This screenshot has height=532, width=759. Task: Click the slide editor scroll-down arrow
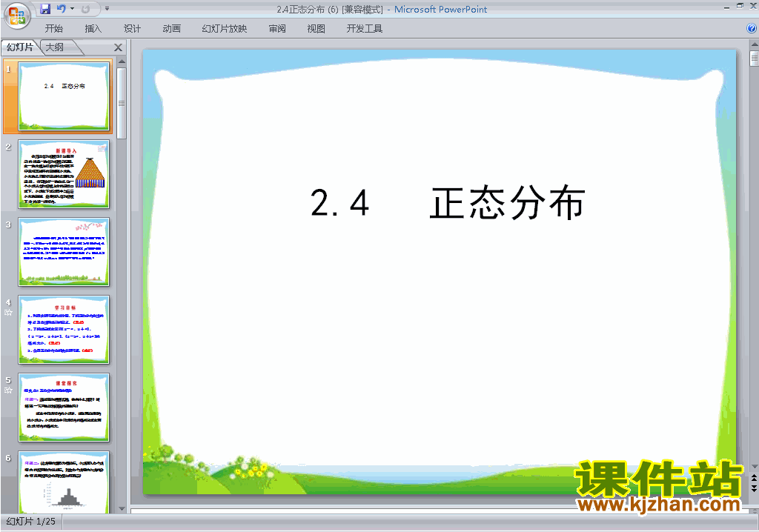[754, 467]
